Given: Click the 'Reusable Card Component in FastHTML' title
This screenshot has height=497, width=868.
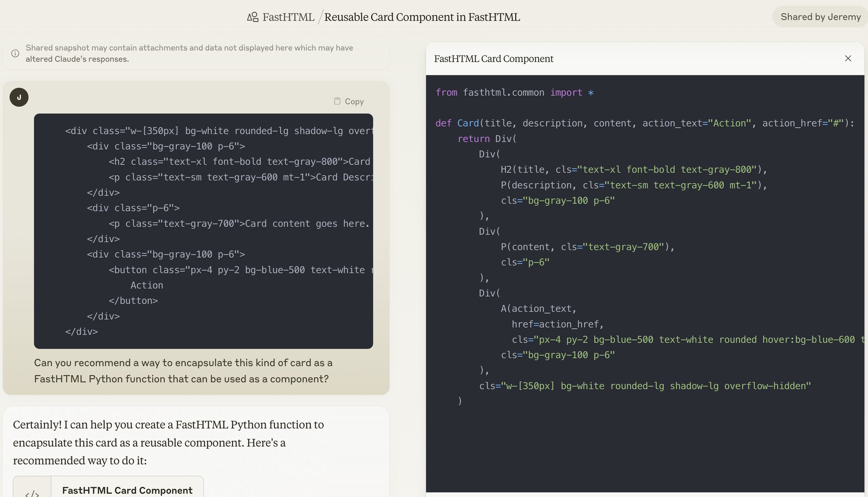Looking at the screenshot, I should pyautogui.click(x=422, y=17).
